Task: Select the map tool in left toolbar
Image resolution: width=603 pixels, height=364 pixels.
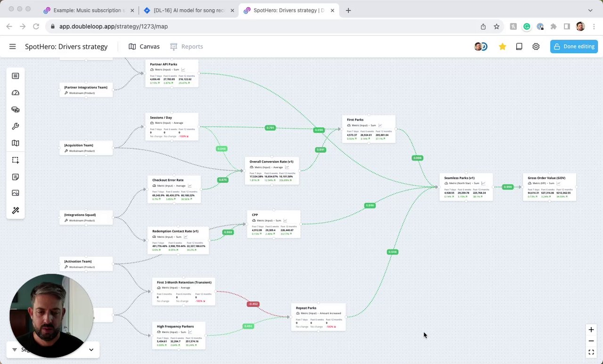Action: click(16, 143)
